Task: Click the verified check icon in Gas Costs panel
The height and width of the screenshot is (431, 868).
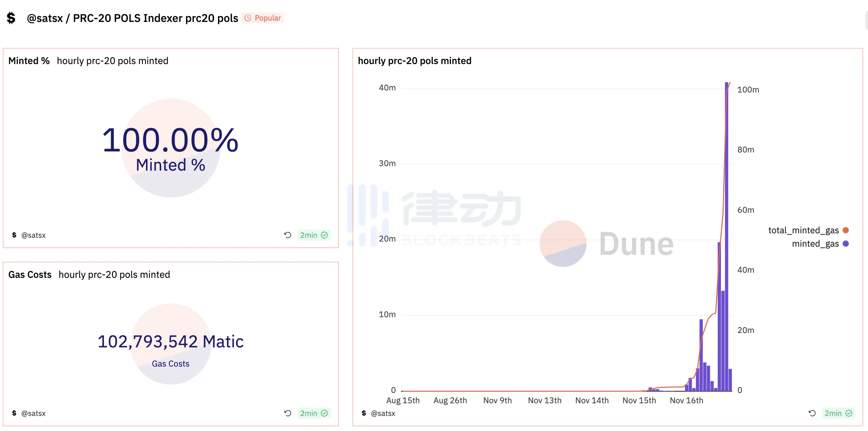Action: tap(324, 413)
